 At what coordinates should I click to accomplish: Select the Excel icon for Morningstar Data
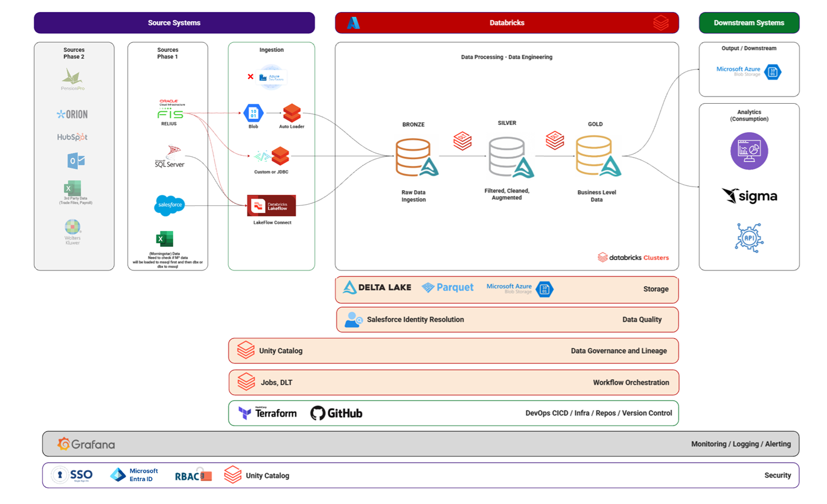pos(164,239)
